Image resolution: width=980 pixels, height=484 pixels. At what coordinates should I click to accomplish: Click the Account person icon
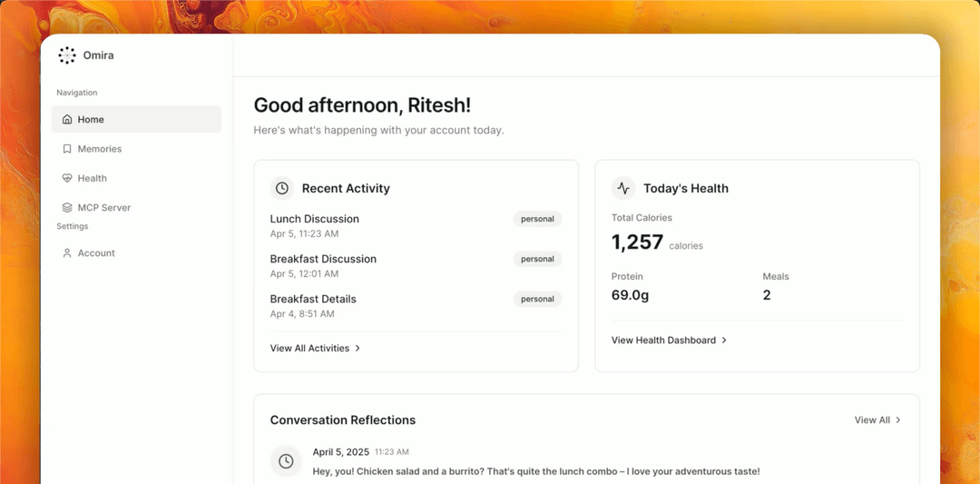click(67, 253)
